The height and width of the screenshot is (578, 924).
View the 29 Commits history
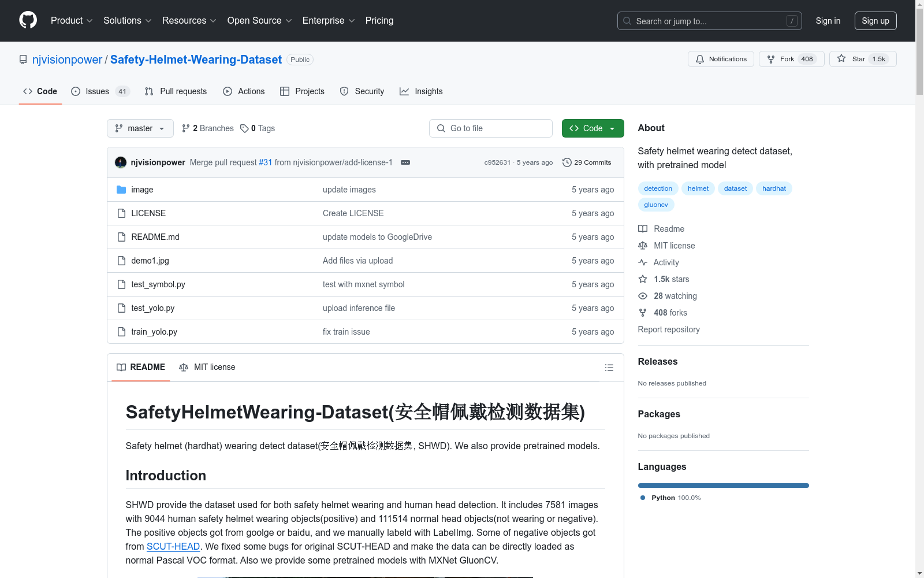[x=587, y=162]
